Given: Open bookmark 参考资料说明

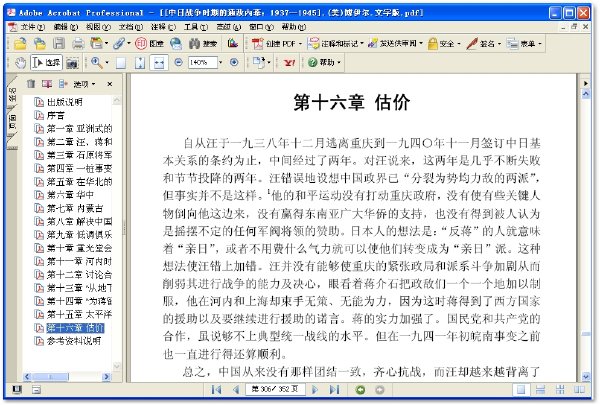Looking at the screenshot, I should (74, 341).
